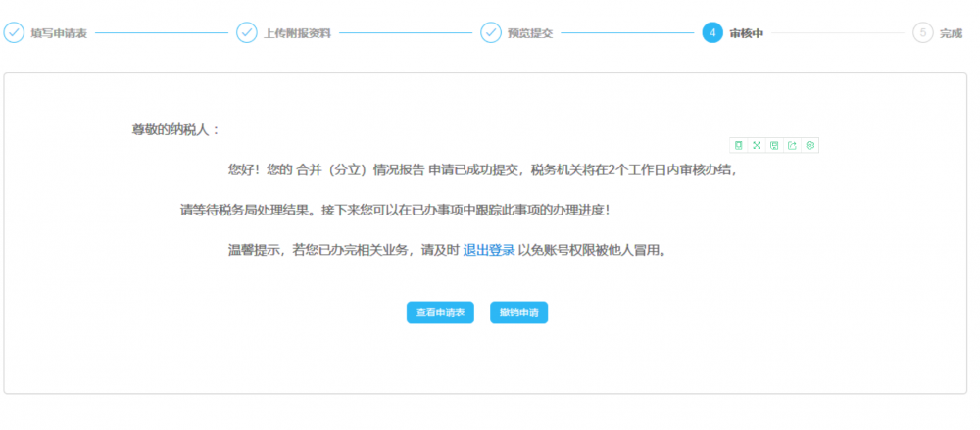980x430 pixels.
Task: Select the 填写申请表 step label
Action: tap(59, 33)
